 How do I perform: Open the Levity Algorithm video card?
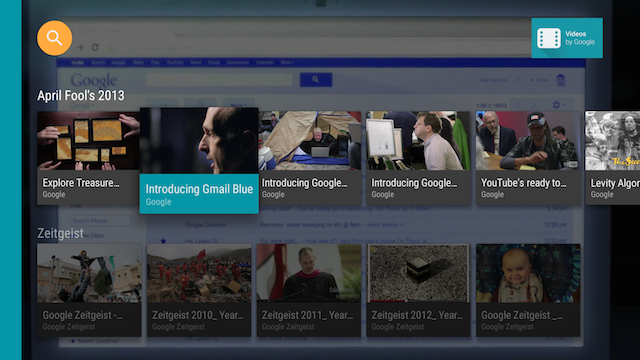612,158
